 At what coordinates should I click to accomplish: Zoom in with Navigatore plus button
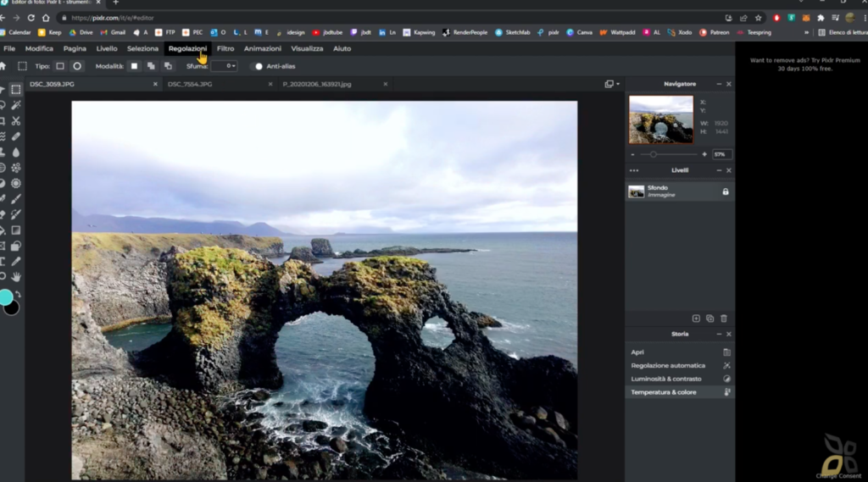(x=704, y=154)
